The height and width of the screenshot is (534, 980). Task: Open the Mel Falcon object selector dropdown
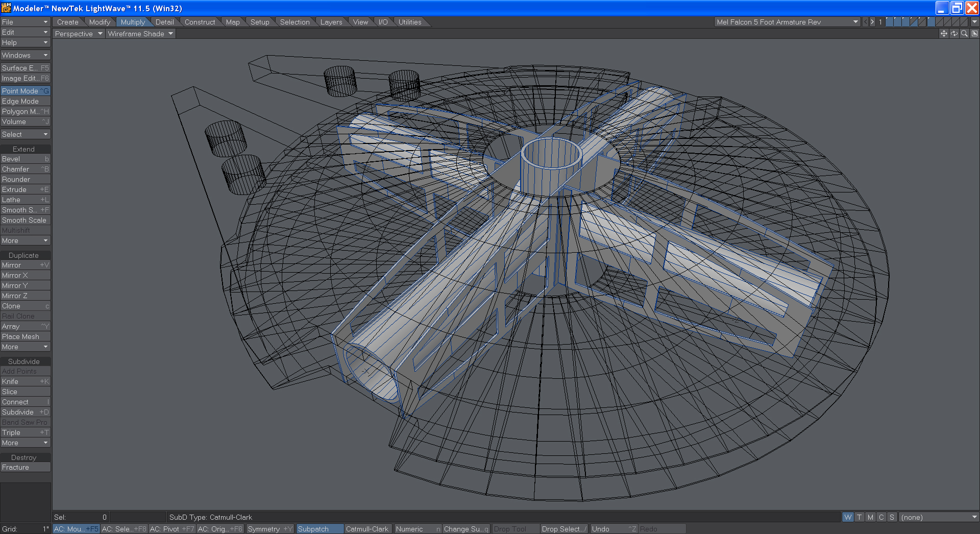(787, 22)
